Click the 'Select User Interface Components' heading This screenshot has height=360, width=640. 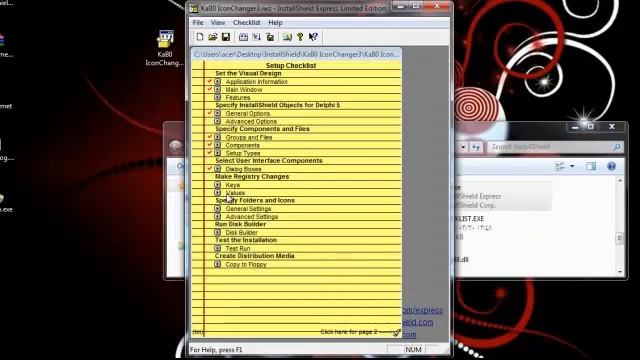coord(269,161)
